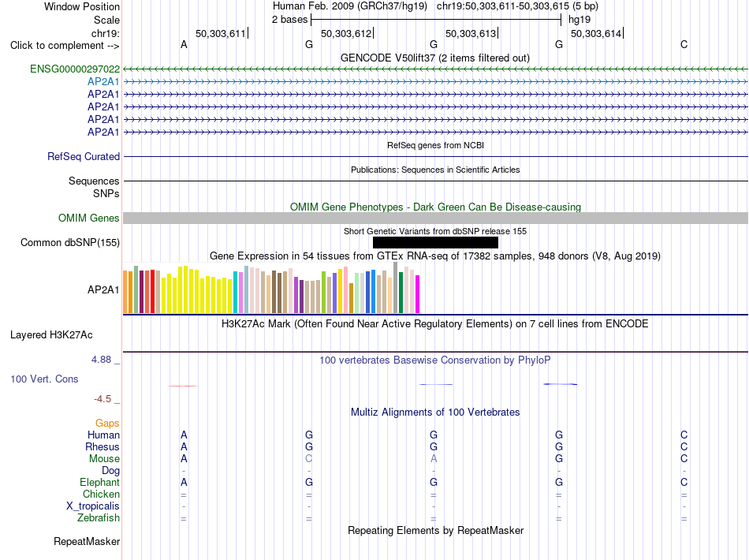Click the 50,303,611 coordinate on the ruler
749x560 pixels.
point(220,33)
